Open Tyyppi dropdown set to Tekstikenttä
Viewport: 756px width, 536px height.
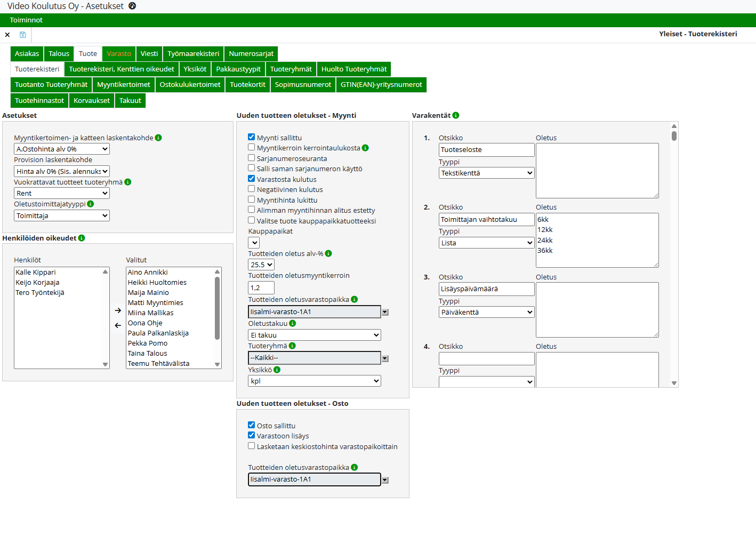[x=486, y=173]
